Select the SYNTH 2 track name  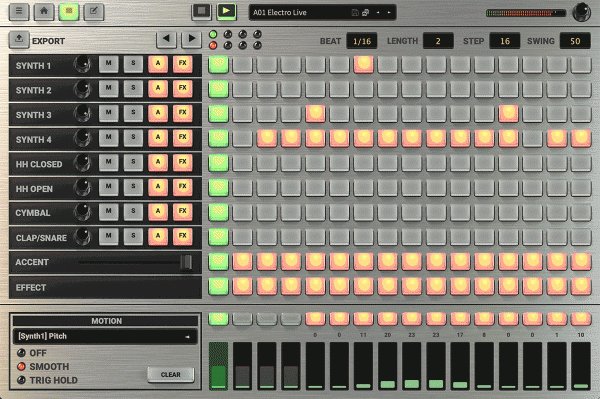tap(33, 90)
